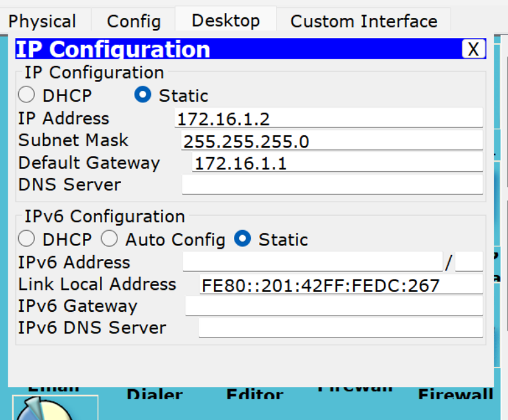
Task: Focus the IPv6 Gateway field
Action: (x=333, y=306)
